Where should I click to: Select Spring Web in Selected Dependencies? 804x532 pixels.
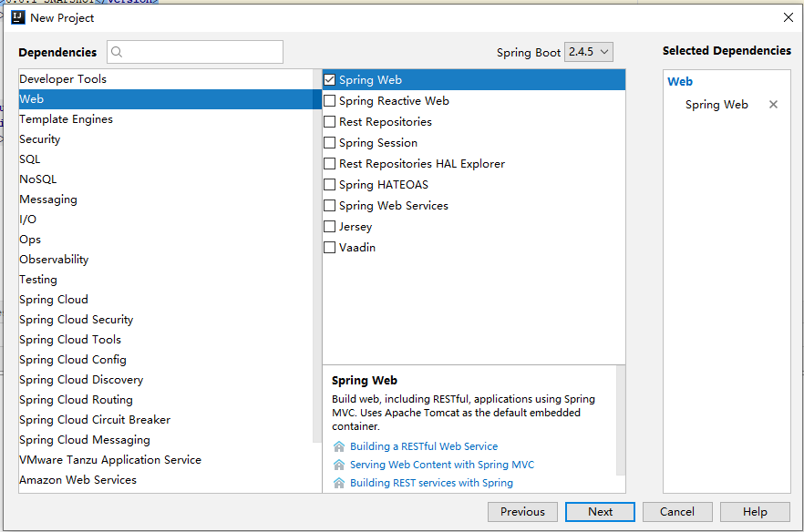click(x=716, y=105)
